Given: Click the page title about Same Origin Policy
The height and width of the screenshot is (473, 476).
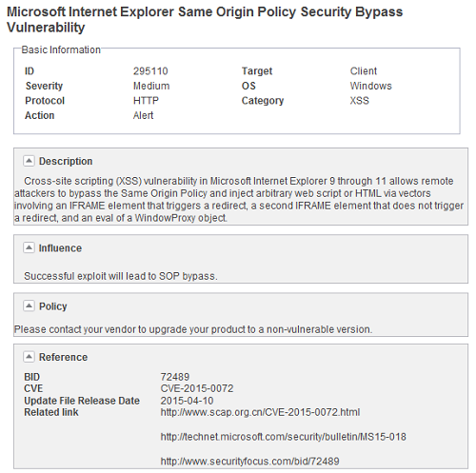Looking at the screenshot, I should (205, 20).
